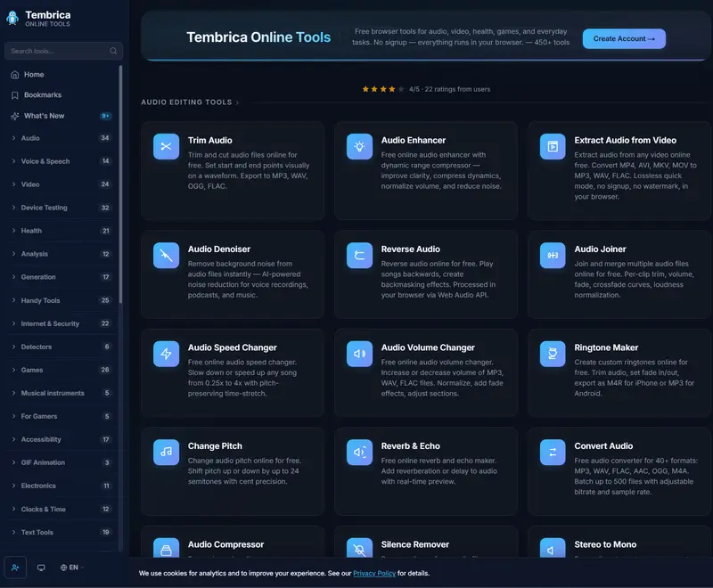Image resolution: width=713 pixels, height=588 pixels.
Task: Expand the Games category
Action: tap(61, 370)
